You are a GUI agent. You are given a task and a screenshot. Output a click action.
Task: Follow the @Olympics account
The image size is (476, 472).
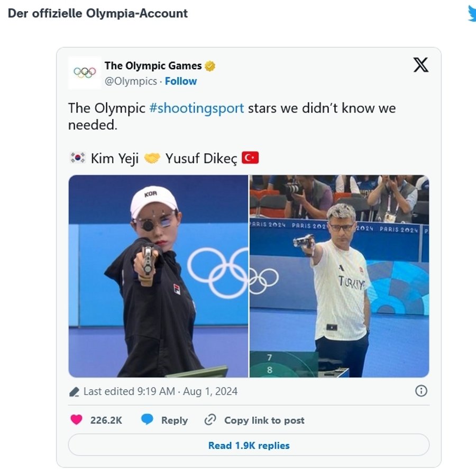181,81
